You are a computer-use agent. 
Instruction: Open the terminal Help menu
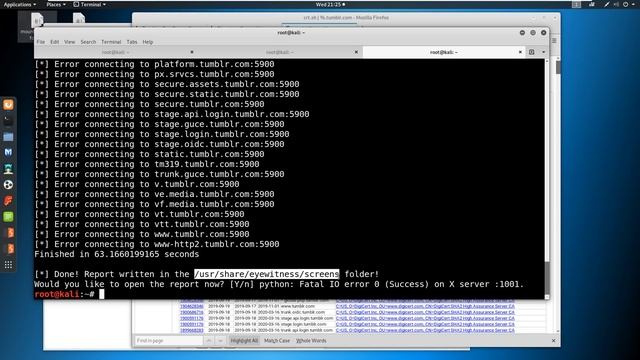click(x=148, y=42)
